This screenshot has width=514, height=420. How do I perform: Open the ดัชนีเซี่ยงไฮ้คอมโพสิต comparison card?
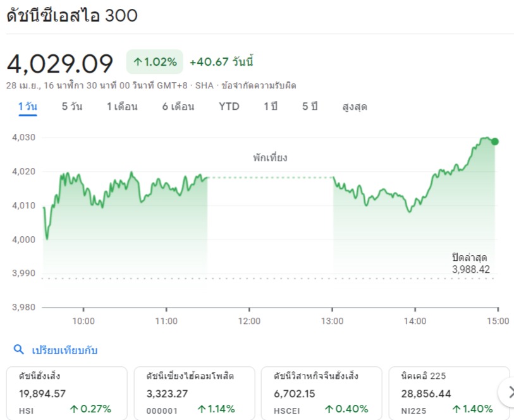point(195,392)
